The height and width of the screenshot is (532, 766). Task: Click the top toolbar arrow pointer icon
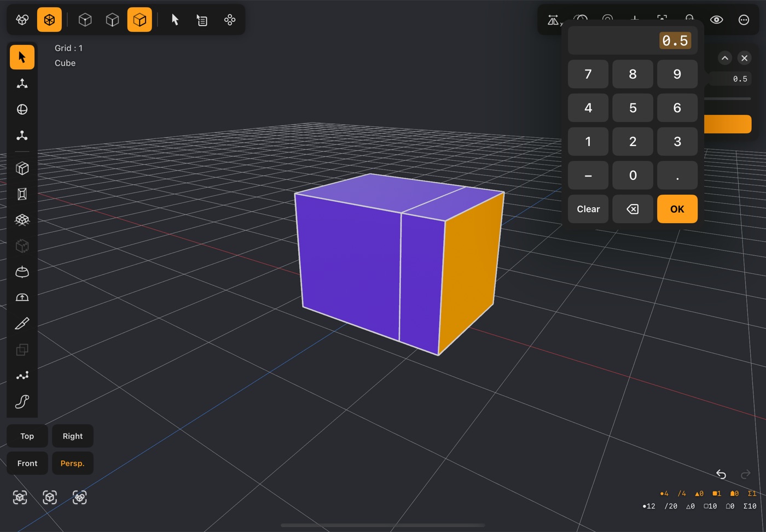tap(175, 20)
